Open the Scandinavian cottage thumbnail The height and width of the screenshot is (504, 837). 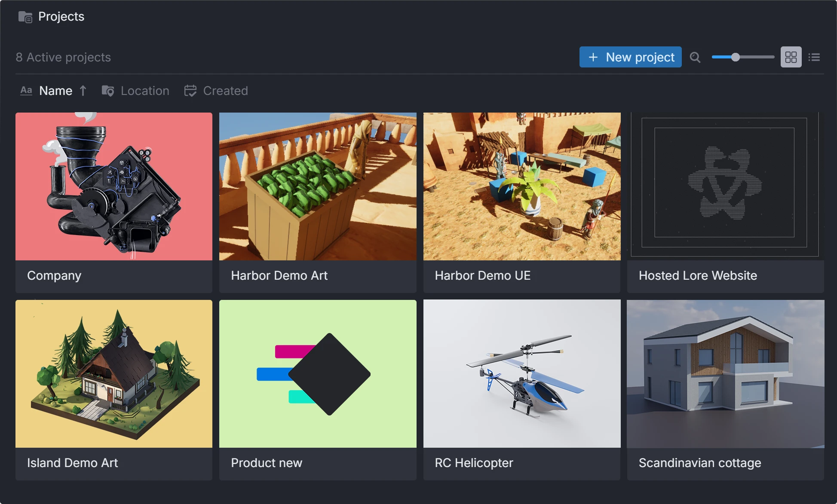point(726,374)
